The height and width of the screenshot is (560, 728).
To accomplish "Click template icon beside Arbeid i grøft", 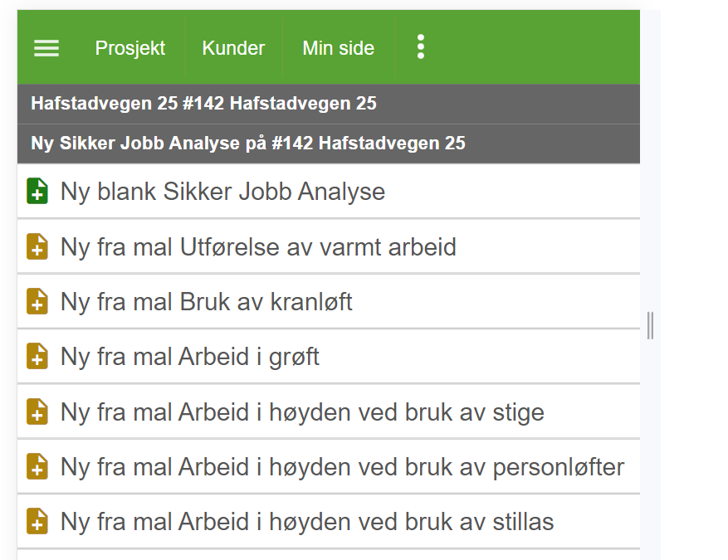I will click(x=37, y=357).
